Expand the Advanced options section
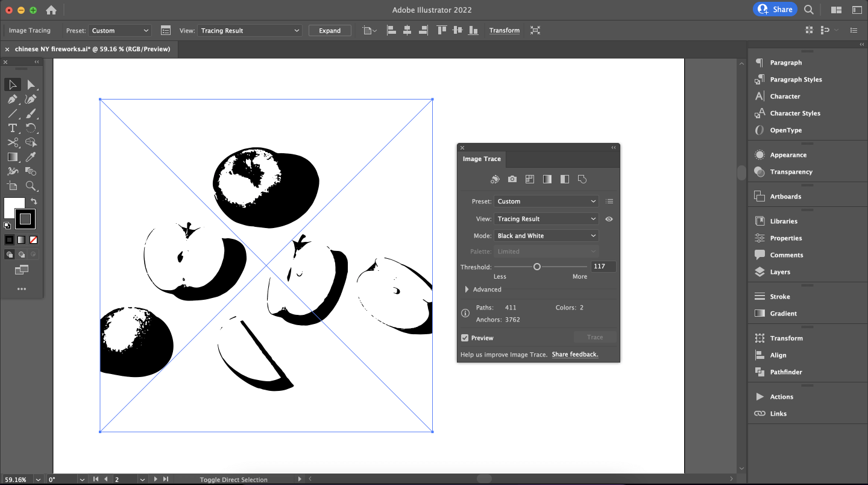 467,290
